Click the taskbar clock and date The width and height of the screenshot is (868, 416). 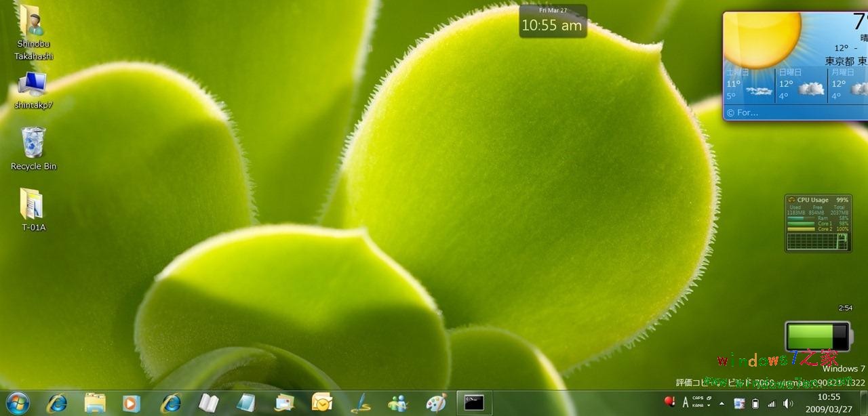(829, 402)
